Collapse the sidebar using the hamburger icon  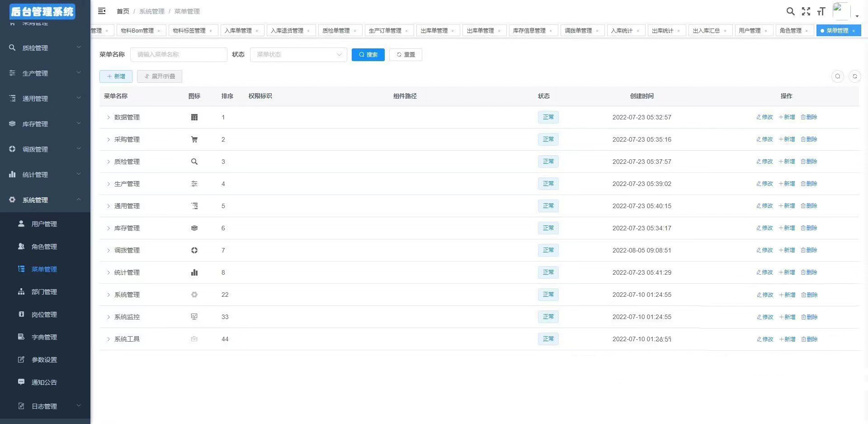tap(102, 11)
